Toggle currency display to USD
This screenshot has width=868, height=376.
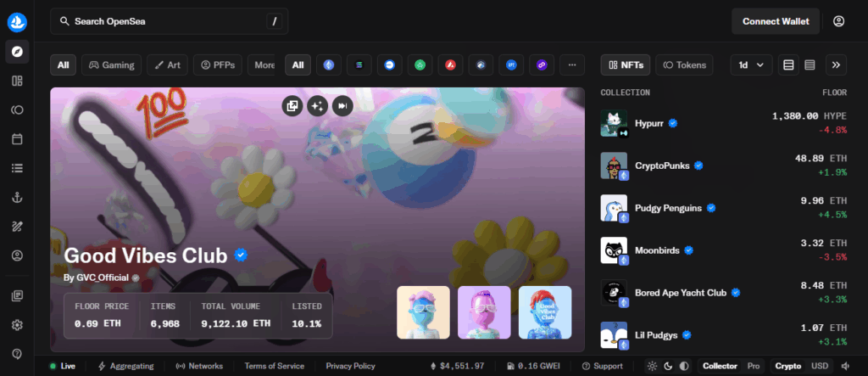pyautogui.click(x=821, y=366)
